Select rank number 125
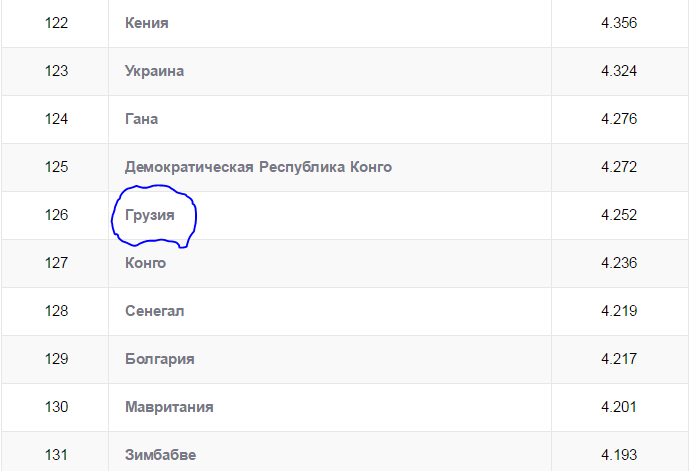Screen dimensions: 689x471 point(56,167)
